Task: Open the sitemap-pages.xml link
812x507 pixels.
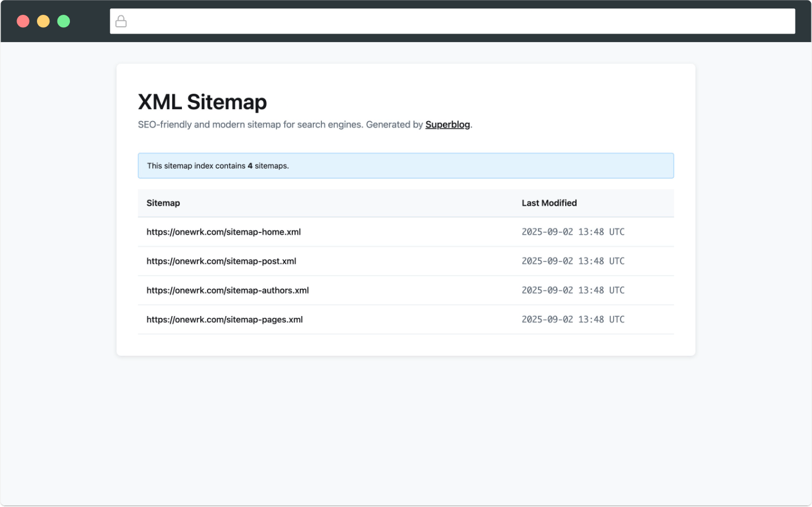Action: [224, 319]
